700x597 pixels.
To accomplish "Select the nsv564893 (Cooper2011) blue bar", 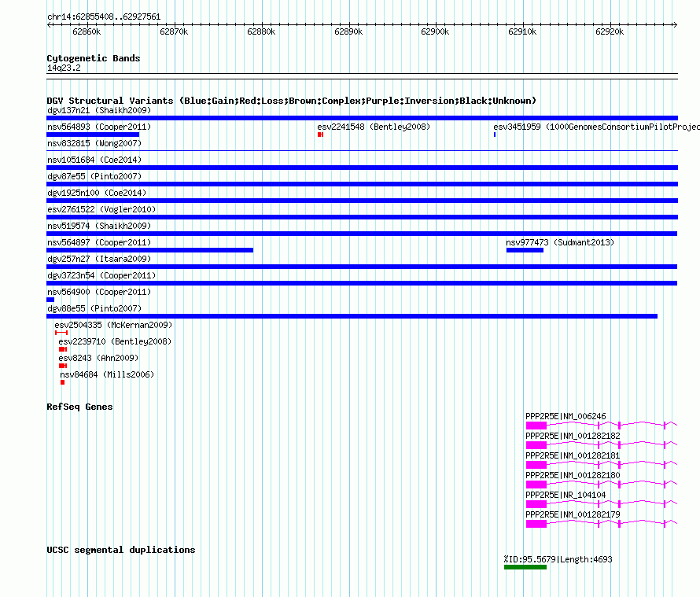I will (93, 135).
